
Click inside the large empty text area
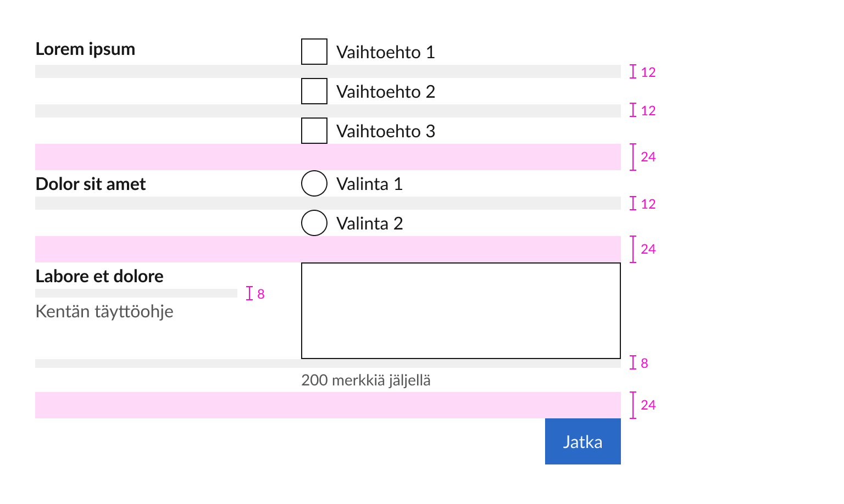[x=460, y=311]
